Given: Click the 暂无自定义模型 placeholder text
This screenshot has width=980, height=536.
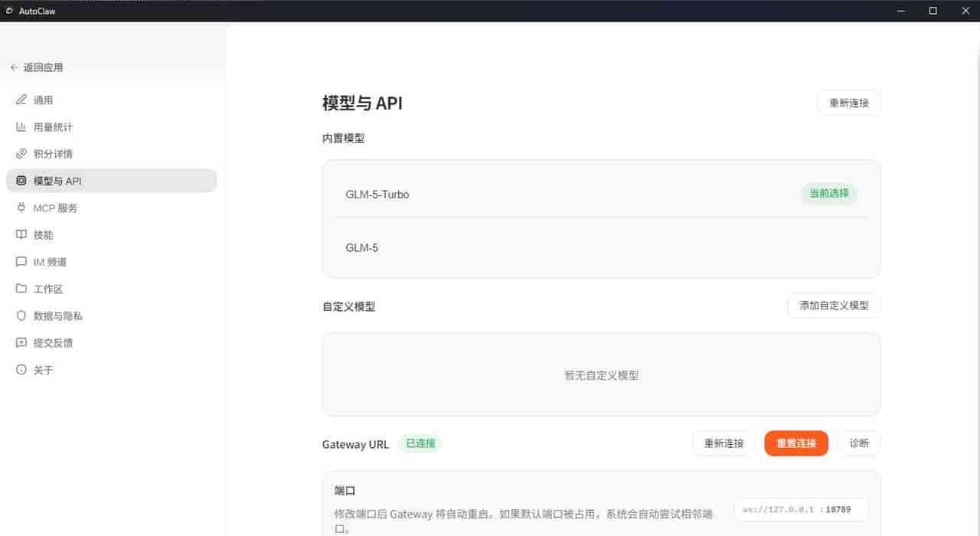Looking at the screenshot, I should click(x=602, y=375).
